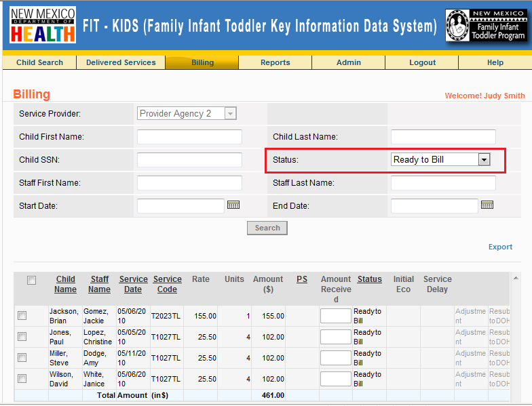This screenshot has width=532, height=406.
Task: Open the Delivered Services tab
Action: pyautogui.click(x=121, y=62)
